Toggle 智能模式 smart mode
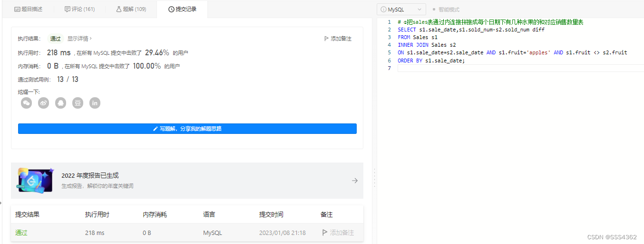This screenshot has height=244, width=644. [446, 10]
